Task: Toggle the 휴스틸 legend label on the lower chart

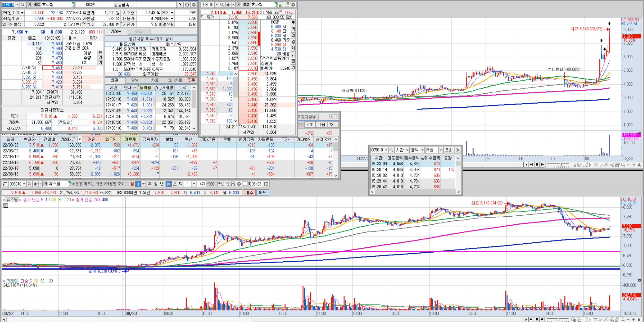Action: pos(12,200)
